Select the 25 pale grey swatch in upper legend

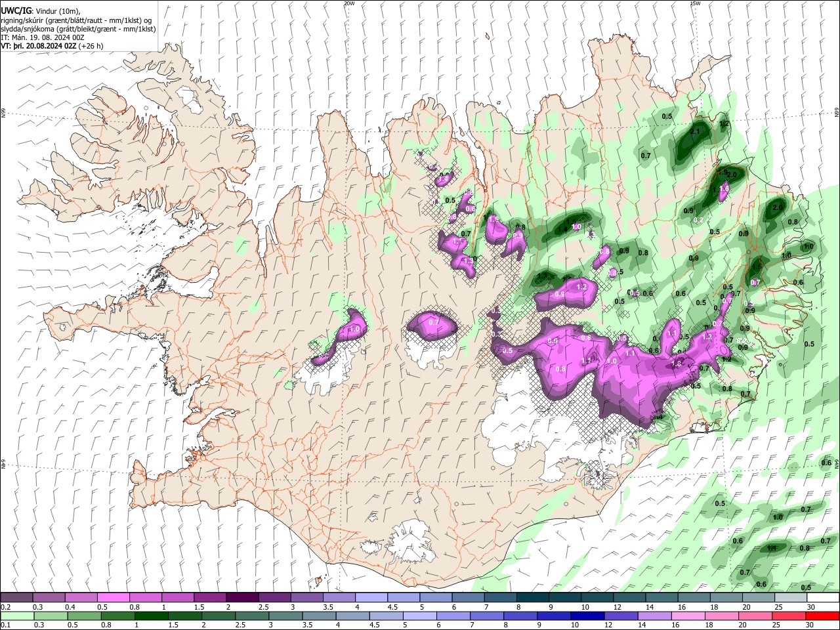pyautogui.click(x=790, y=598)
